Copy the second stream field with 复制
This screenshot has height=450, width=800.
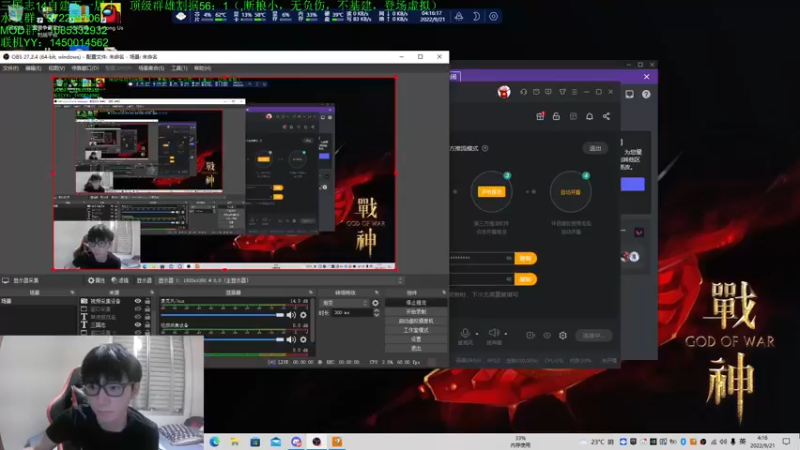coord(526,279)
